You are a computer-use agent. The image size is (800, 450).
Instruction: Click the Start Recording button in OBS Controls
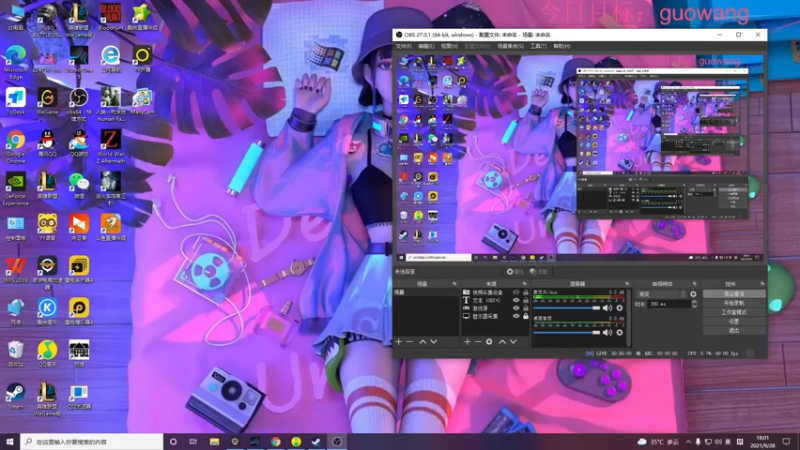point(734,303)
